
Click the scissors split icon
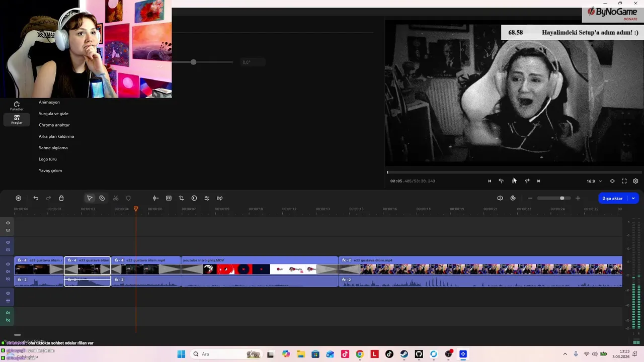[116, 198]
